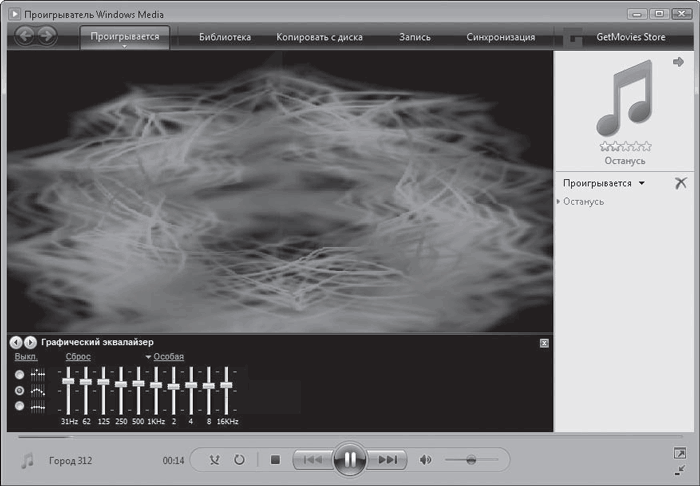Click the arrow icon above the music note
700x486 pixels.
tap(678, 62)
